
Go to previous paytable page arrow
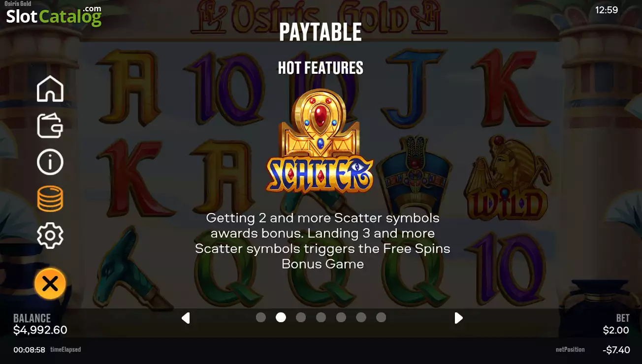tap(186, 318)
